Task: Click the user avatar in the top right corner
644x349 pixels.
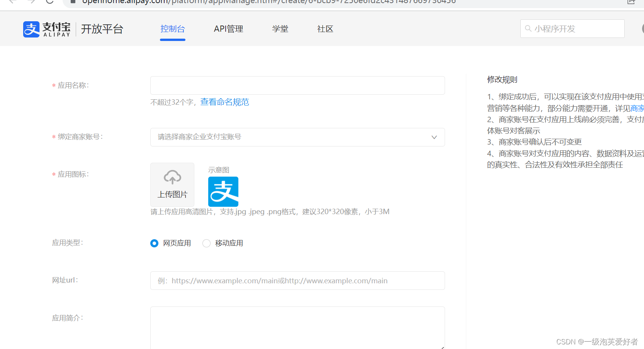Action: (642, 28)
